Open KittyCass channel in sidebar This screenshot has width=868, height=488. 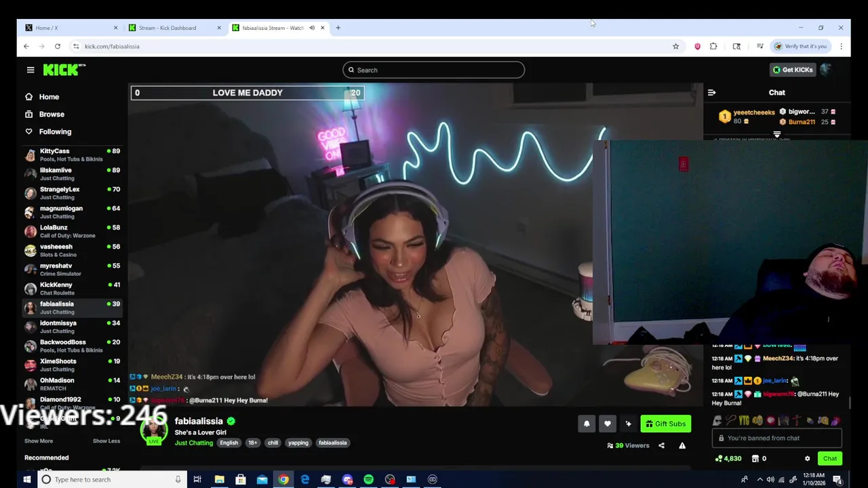pyautogui.click(x=72, y=155)
